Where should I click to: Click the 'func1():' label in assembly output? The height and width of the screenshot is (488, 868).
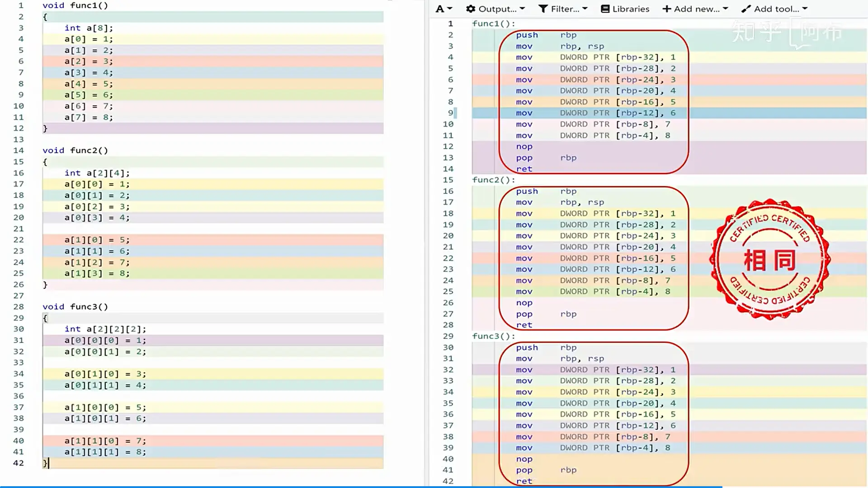[x=494, y=23]
